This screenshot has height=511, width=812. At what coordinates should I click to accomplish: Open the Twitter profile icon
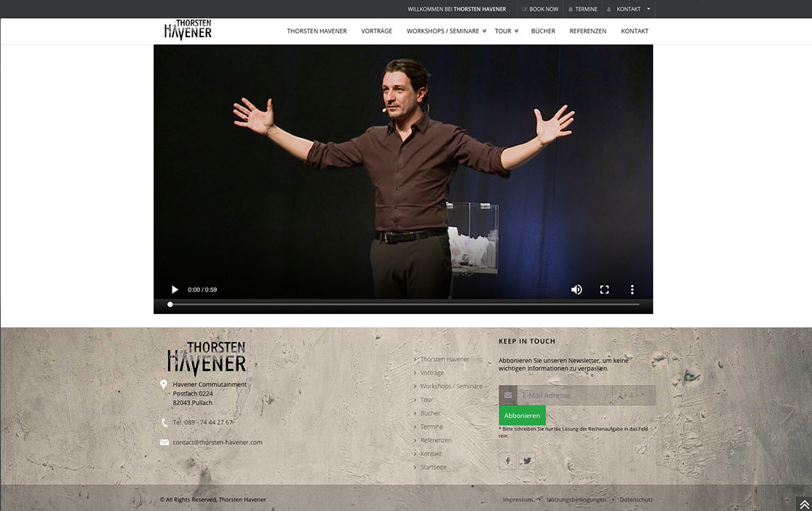tap(527, 461)
